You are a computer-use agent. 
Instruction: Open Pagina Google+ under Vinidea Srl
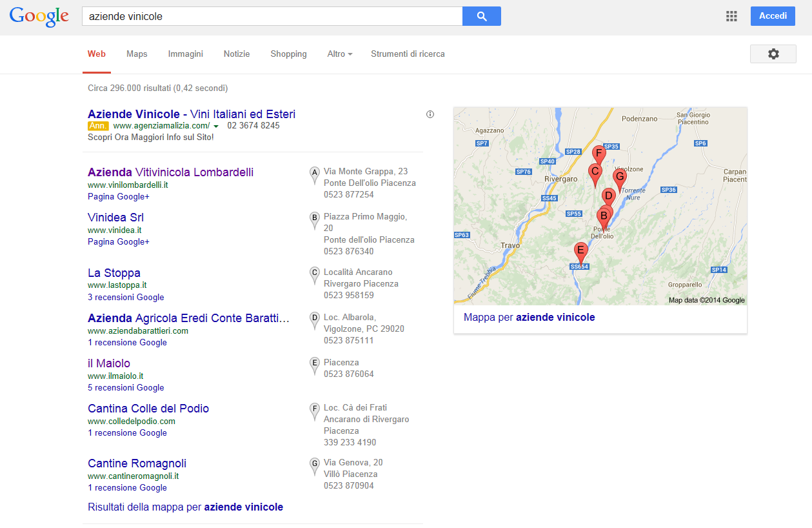(119, 241)
